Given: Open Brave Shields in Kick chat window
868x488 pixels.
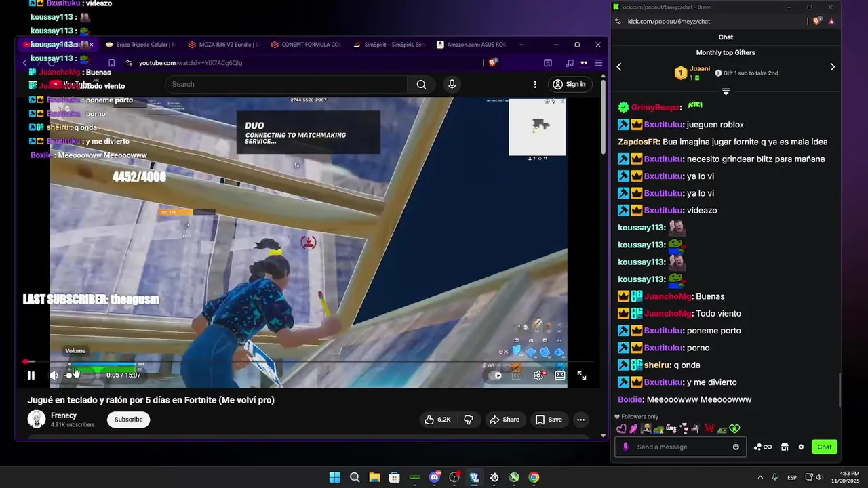Looking at the screenshot, I should click(817, 21).
